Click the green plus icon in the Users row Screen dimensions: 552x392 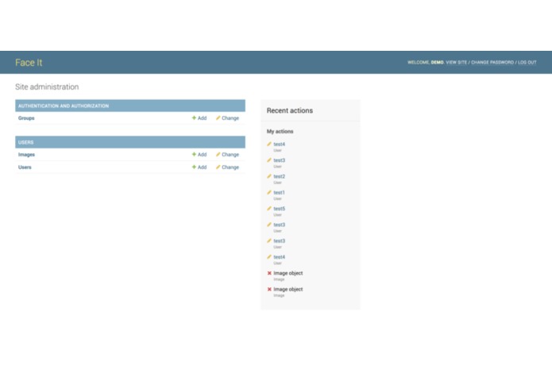click(x=194, y=167)
